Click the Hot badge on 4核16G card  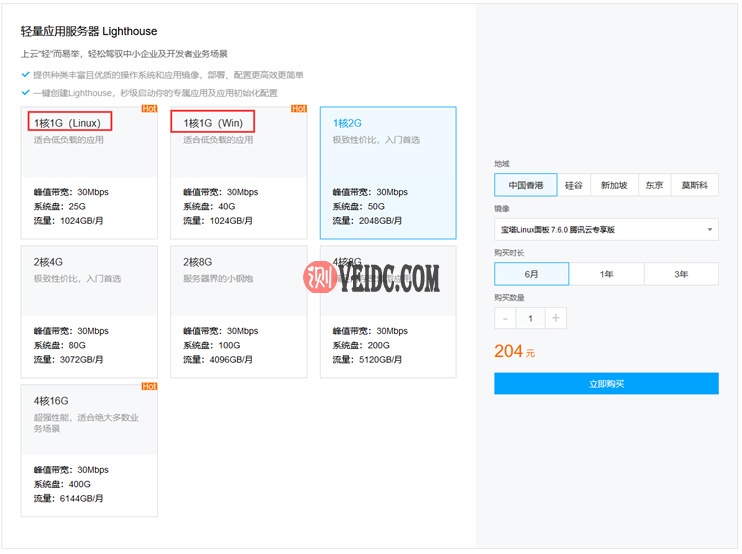pos(150,387)
